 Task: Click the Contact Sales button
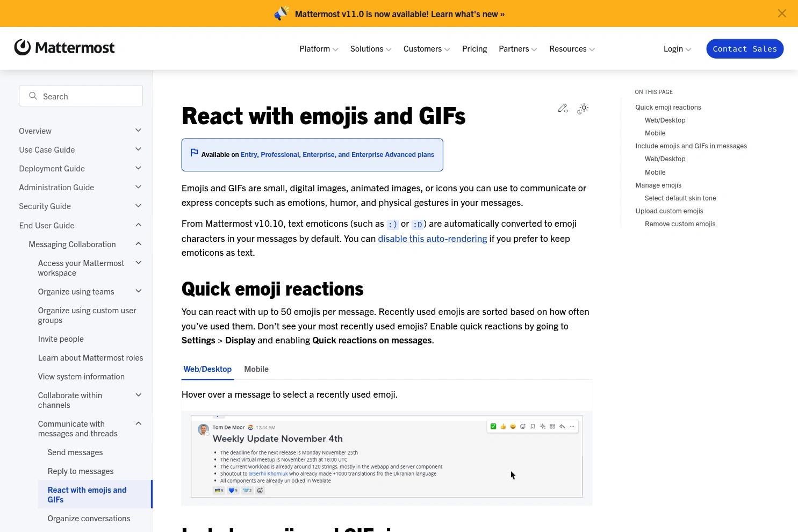coord(745,49)
